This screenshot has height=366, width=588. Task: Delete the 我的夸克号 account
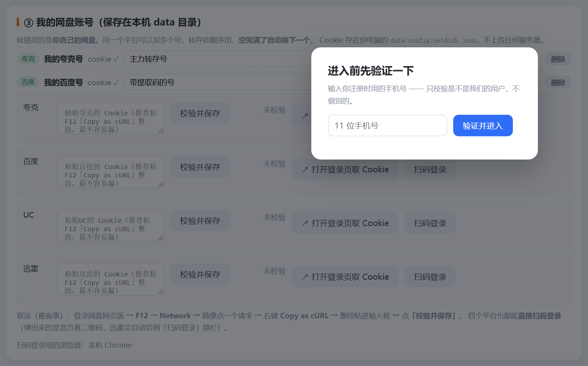coord(558,59)
